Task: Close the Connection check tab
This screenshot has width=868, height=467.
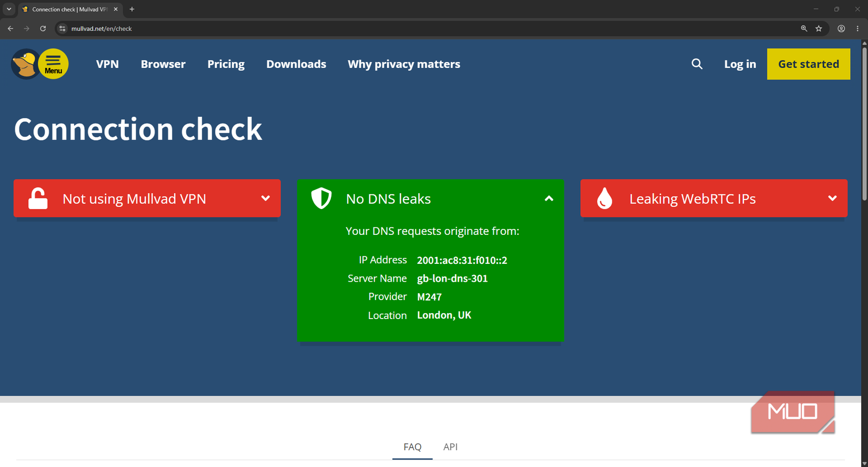Action: tap(116, 9)
